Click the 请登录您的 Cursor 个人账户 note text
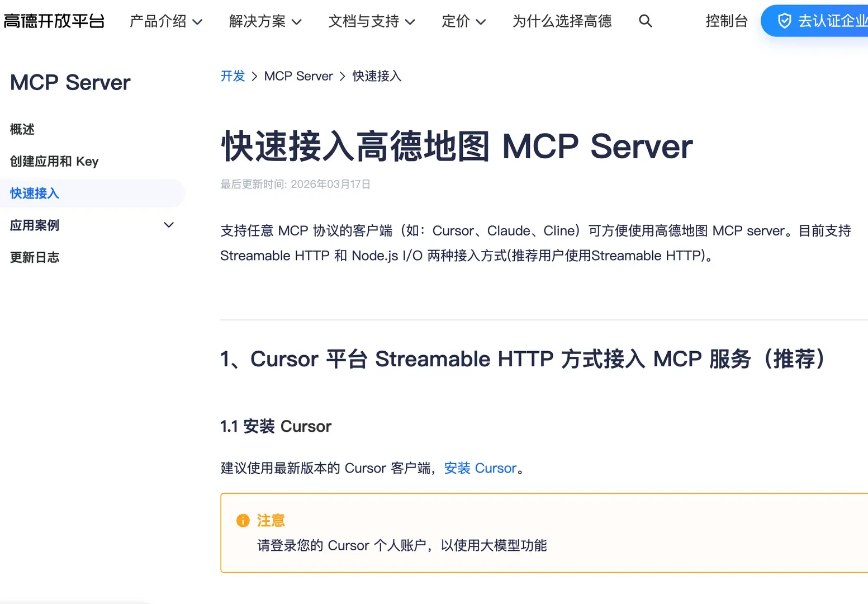 402,545
